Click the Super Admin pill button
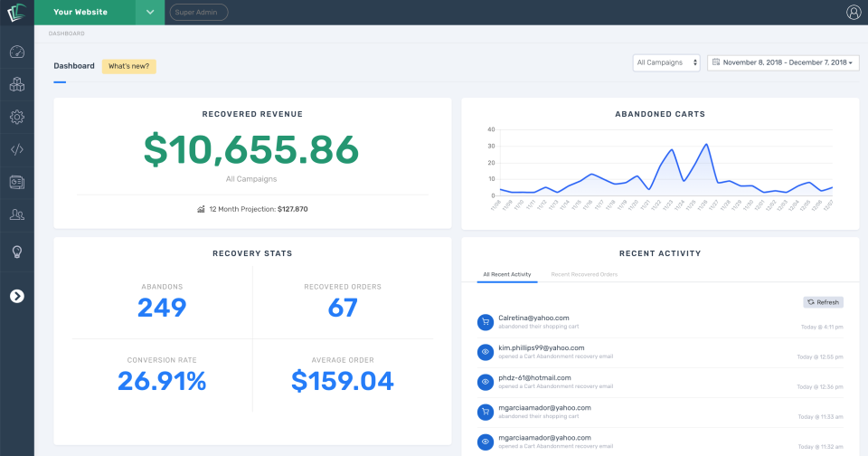The width and height of the screenshot is (868, 456). pyautogui.click(x=199, y=12)
